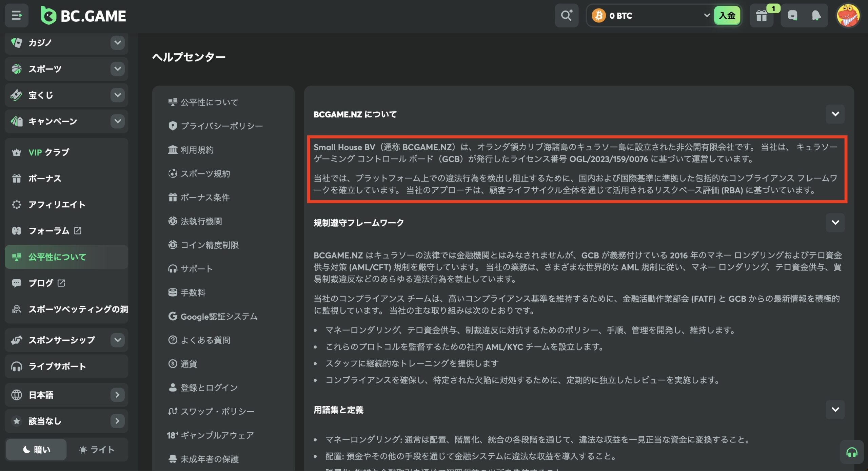This screenshot has width=868, height=471.
Task: Click the スポーツ ball icon
Action: pos(16,69)
